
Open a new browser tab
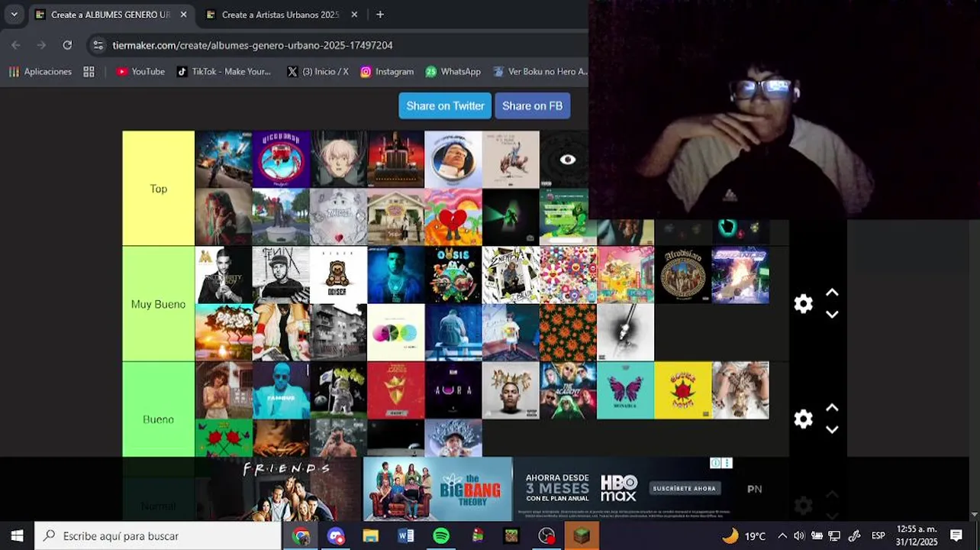(380, 15)
